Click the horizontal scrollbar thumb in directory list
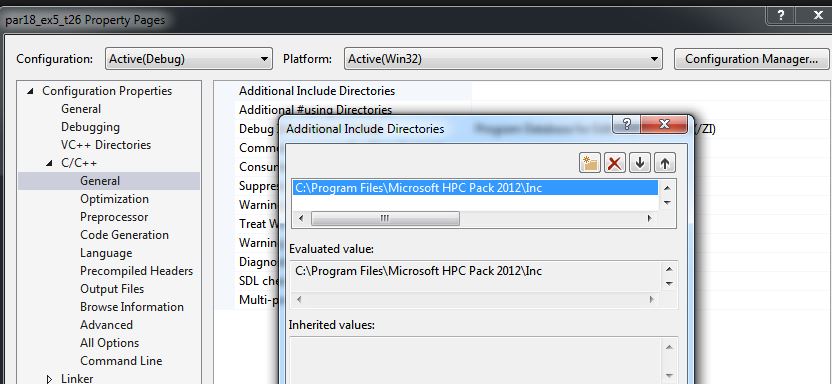 pos(385,219)
